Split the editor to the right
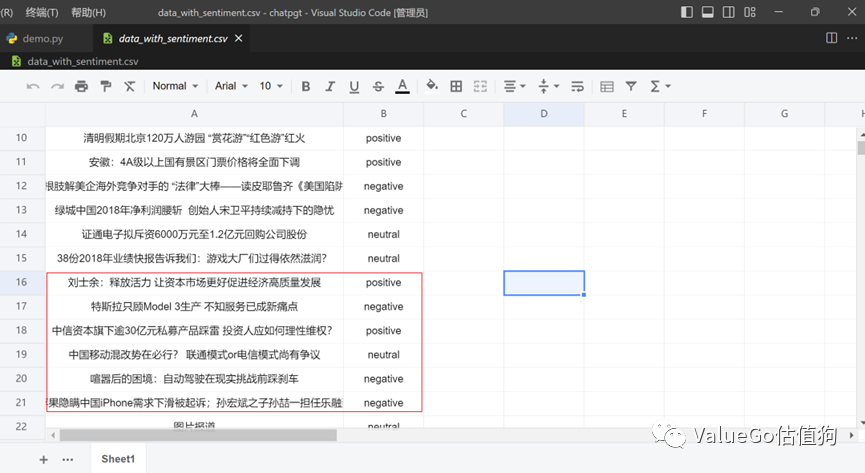The height and width of the screenshot is (473, 865). click(831, 38)
